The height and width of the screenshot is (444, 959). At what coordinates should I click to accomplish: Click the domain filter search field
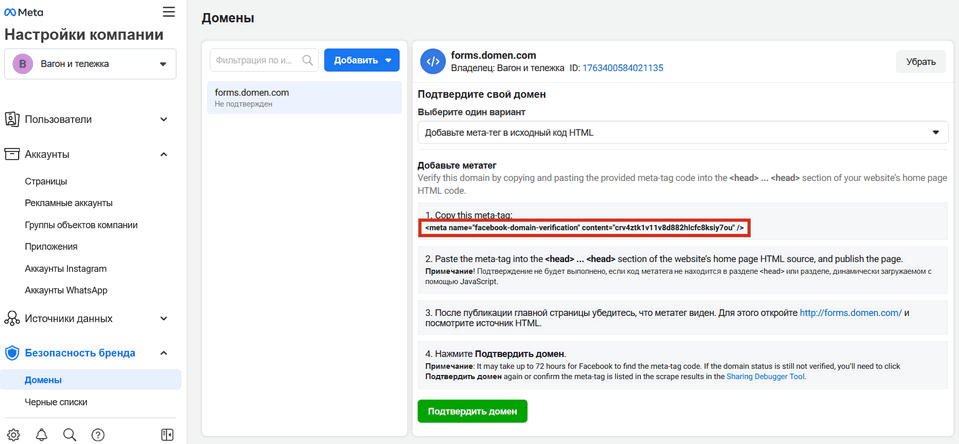coord(256,60)
